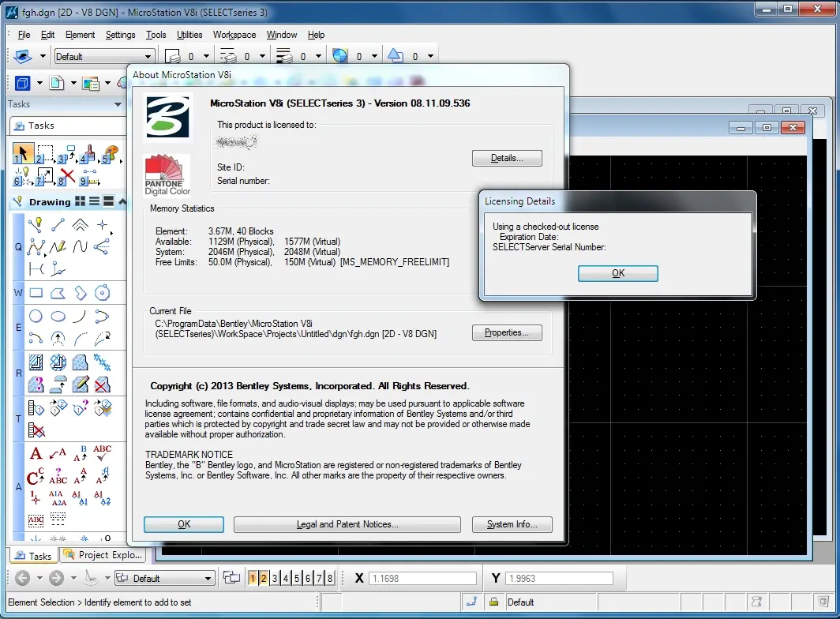Open the element transparency dropdown arrow
This screenshot has height=619, width=840.
(374, 56)
